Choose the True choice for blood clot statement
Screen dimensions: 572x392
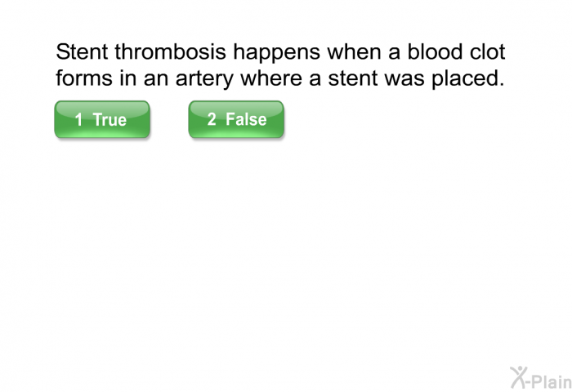click(102, 119)
